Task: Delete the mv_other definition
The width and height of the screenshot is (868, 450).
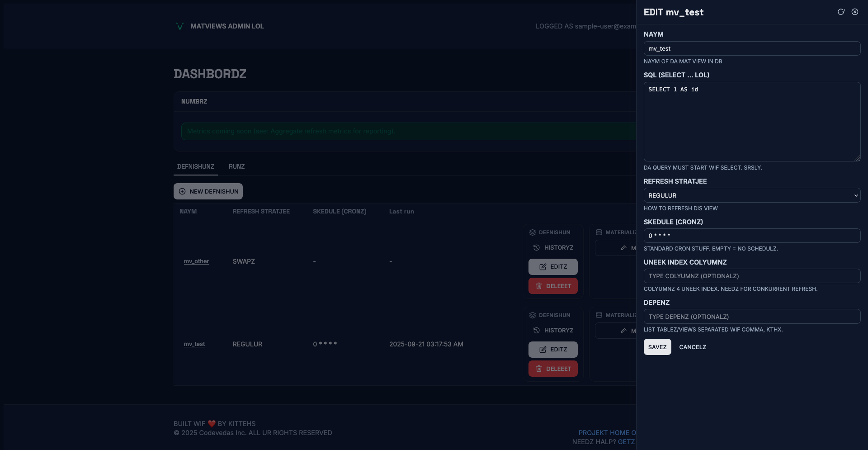Action: click(x=553, y=286)
